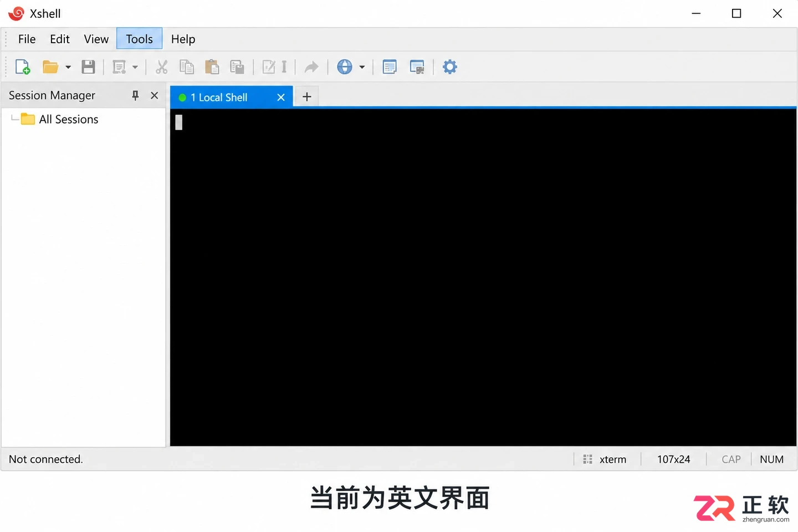Click the CAP indicator in status bar

pos(731,459)
